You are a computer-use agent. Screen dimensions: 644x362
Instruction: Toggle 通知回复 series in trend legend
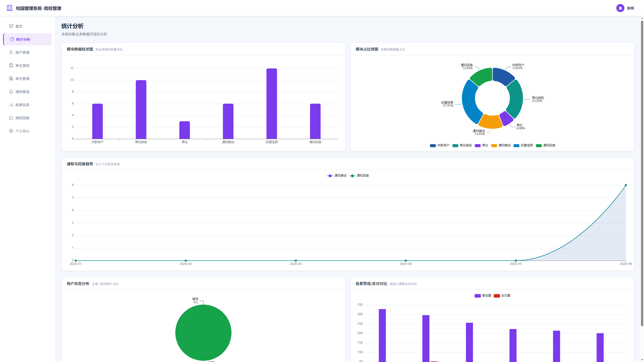coord(359,176)
